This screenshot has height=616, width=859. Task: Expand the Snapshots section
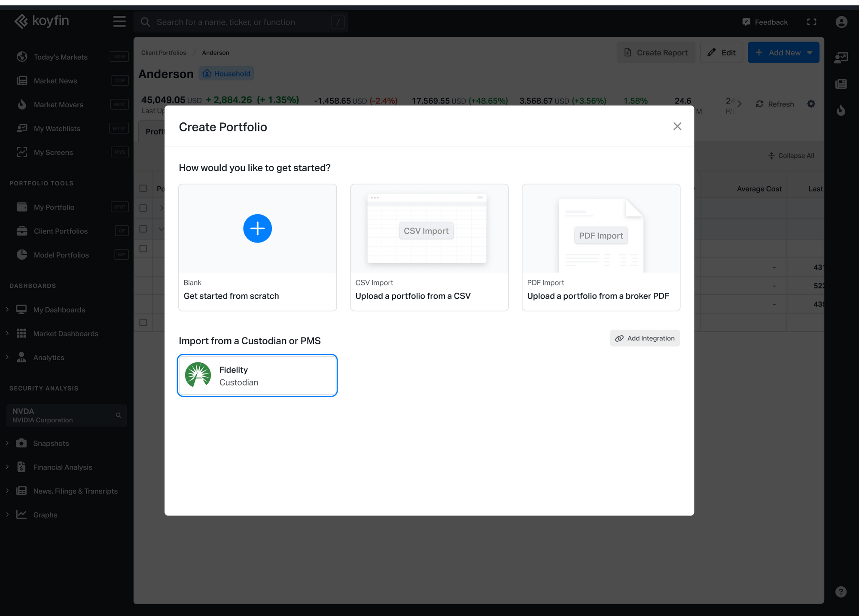tap(7, 443)
